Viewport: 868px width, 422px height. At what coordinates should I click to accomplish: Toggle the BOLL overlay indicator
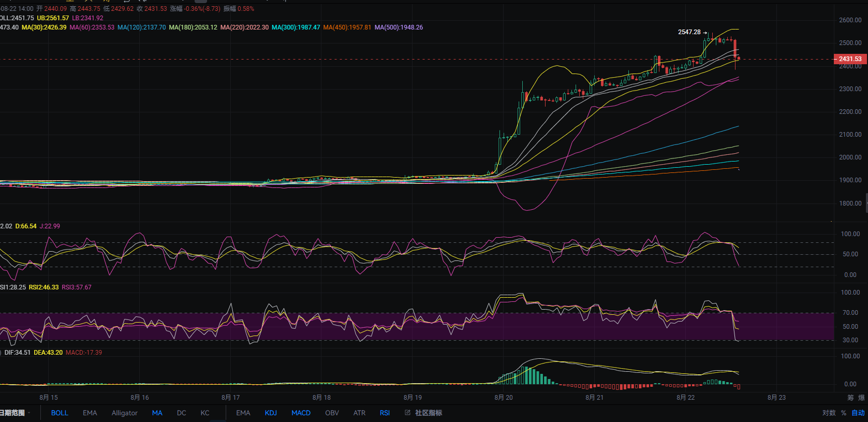pyautogui.click(x=60, y=413)
